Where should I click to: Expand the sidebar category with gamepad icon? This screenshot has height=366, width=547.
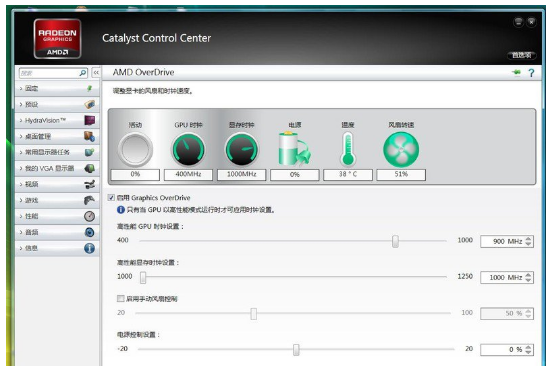click(x=57, y=200)
